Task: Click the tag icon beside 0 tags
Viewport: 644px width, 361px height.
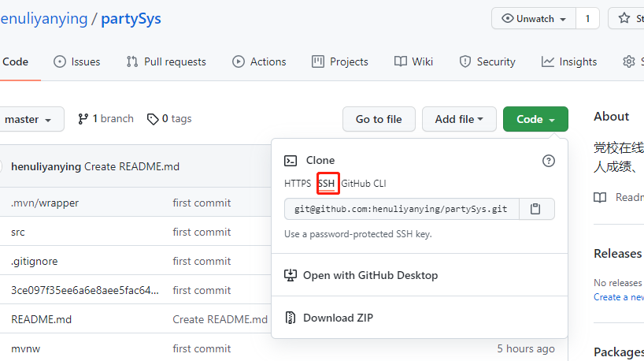Action: (153, 119)
